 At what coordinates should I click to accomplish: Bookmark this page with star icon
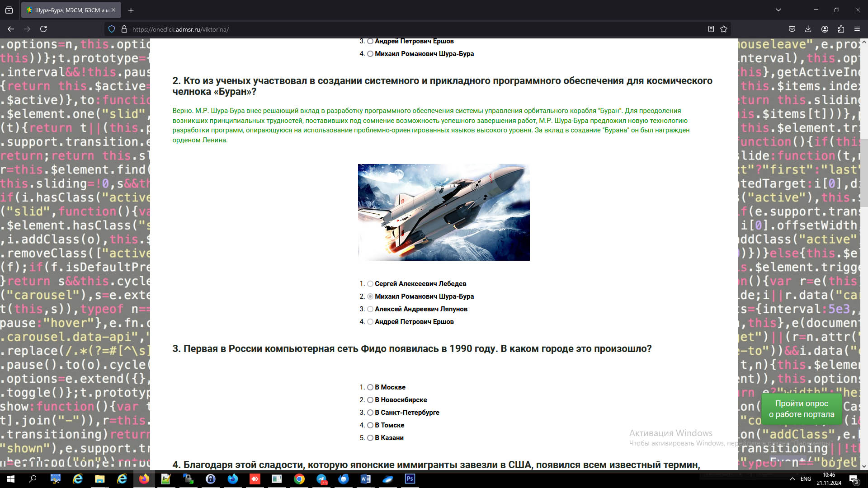click(x=724, y=29)
